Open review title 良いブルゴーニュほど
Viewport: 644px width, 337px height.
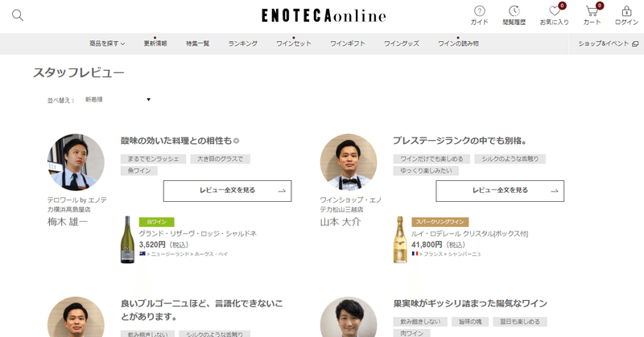coord(202,310)
